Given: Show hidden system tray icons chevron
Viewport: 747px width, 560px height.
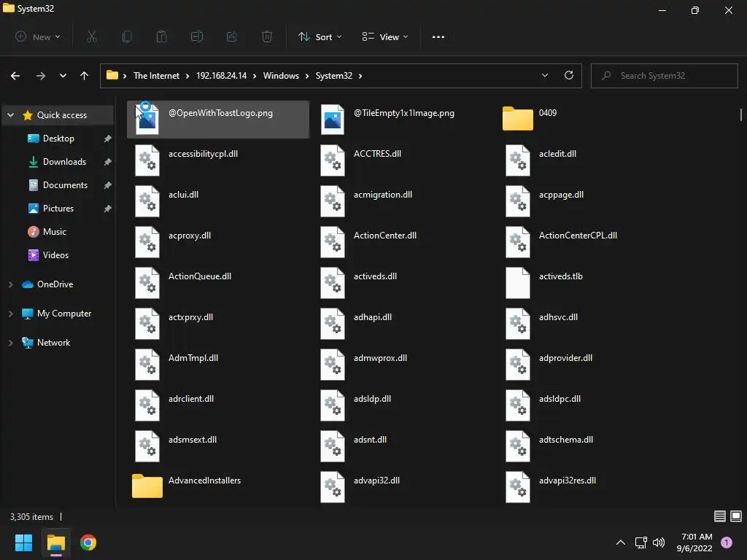Looking at the screenshot, I should pyautogui.click(x=621, y=542).
